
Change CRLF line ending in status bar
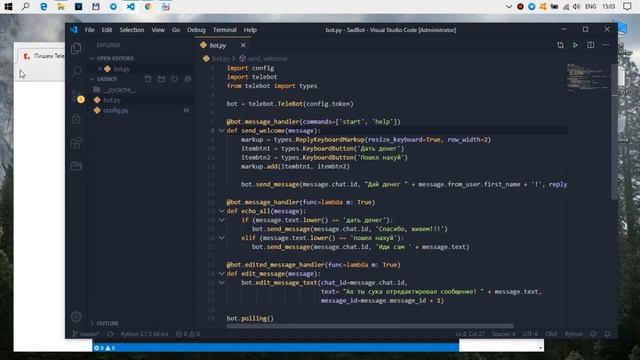pos(551,334)
